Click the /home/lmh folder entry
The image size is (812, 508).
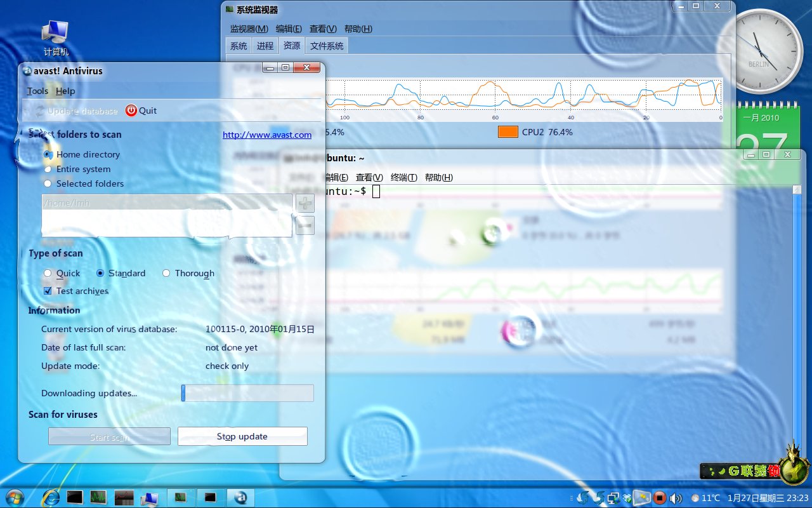167,203
